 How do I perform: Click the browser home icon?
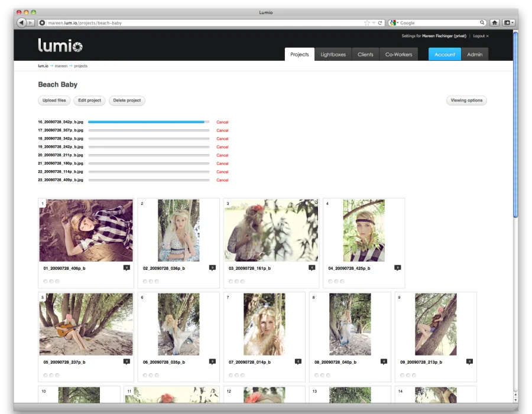[494, 22]
